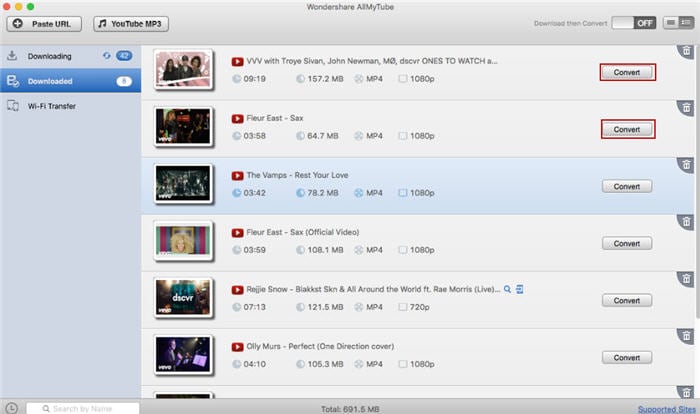Click YouTube icon beside Sax (Official Video)
Viewport: 700px width, 414px height.
coord(238,233)
